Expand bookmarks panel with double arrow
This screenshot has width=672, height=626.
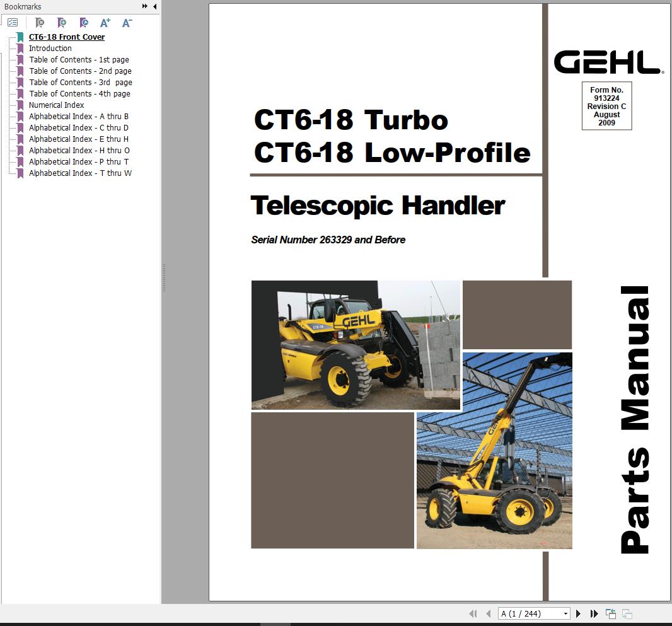145,6
